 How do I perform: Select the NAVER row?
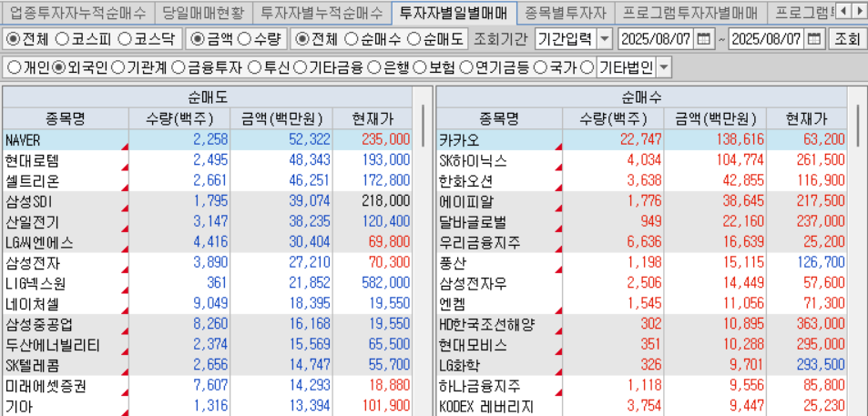tap(207, 139)
